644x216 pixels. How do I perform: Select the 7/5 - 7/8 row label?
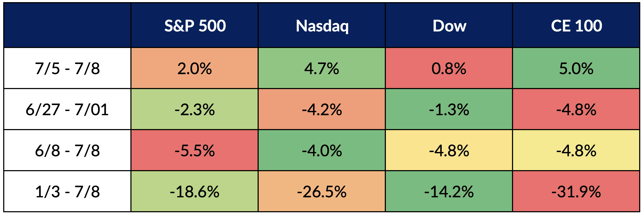pyautogui.click(x=67, y=68)
